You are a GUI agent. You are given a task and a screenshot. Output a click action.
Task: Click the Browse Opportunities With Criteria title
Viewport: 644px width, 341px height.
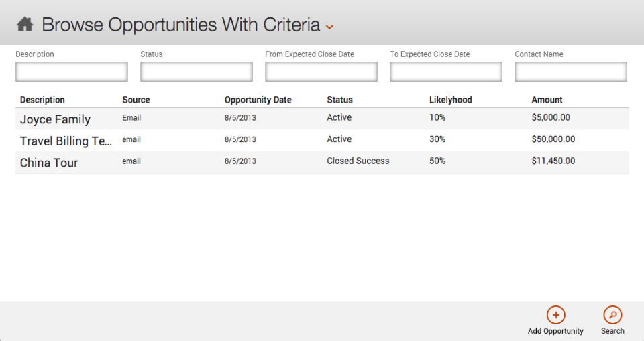pos(180,25)
